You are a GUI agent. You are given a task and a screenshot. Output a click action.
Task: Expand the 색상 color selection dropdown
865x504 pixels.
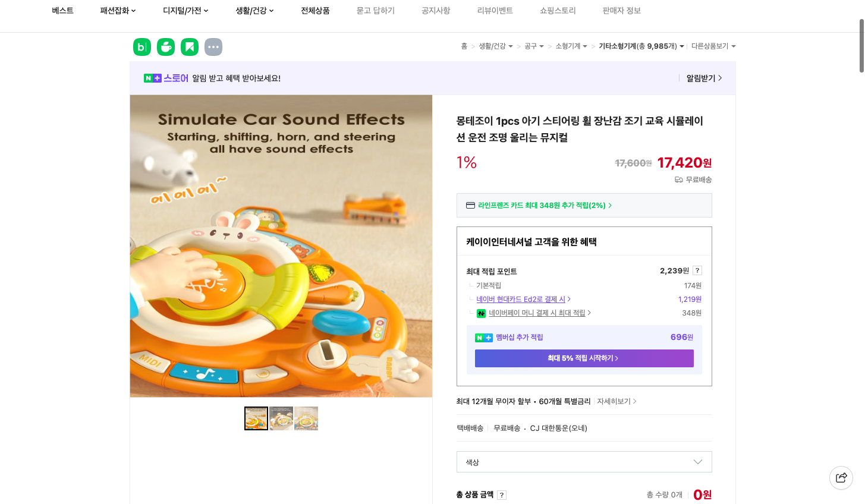(584, 462)
